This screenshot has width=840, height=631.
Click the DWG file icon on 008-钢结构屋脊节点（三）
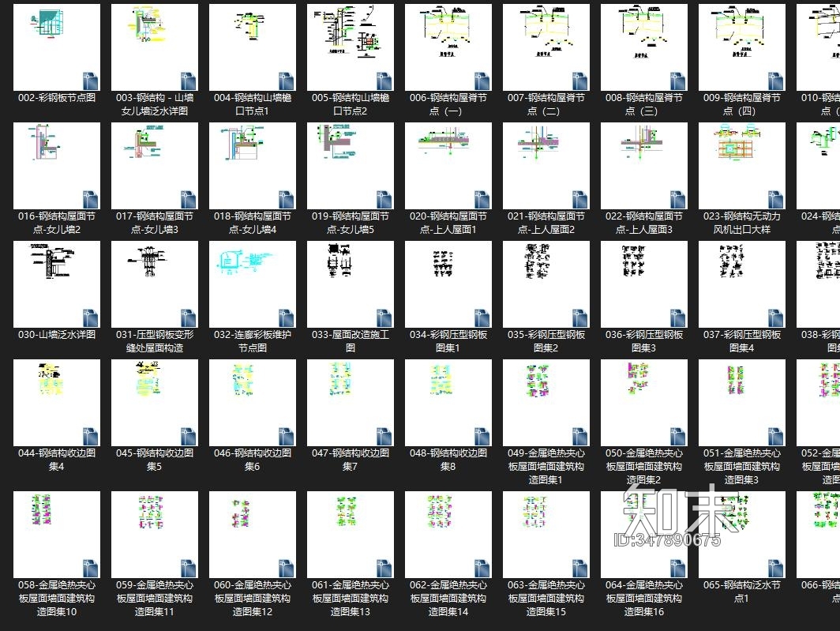click(x=677, y=81)
